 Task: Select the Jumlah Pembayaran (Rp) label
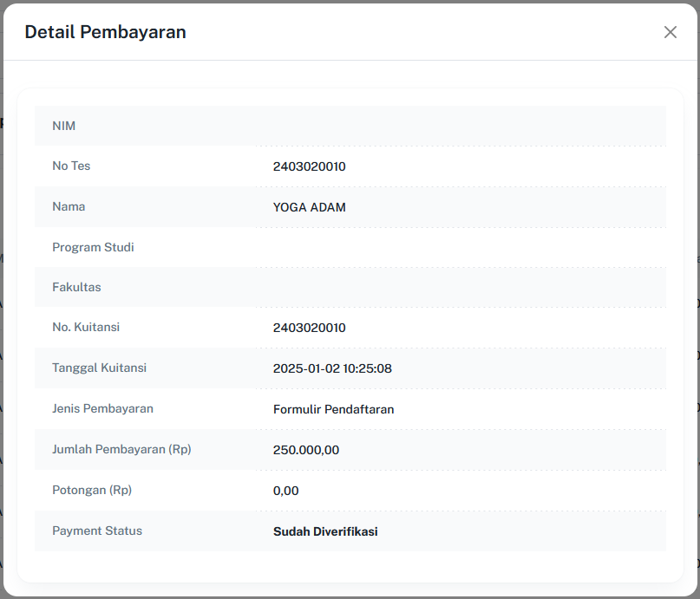pyautogui.click(x=121, y=449)
